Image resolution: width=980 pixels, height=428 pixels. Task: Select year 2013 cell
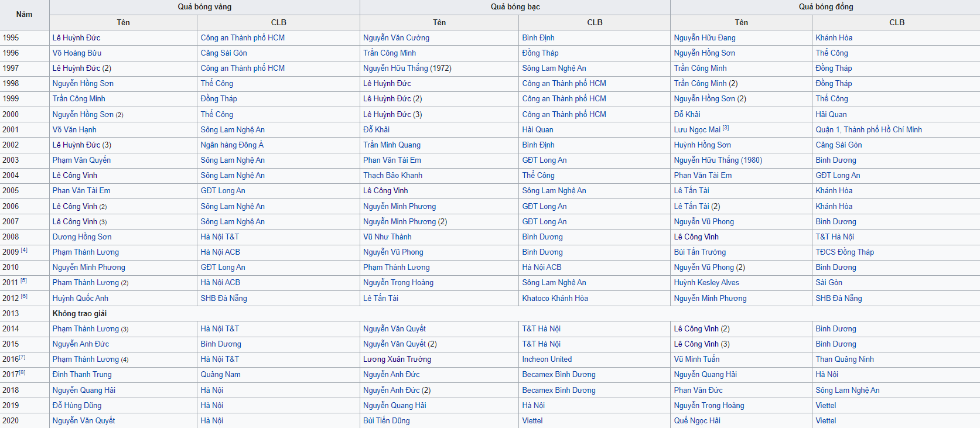pyautogui.click(x=25, y=313)
